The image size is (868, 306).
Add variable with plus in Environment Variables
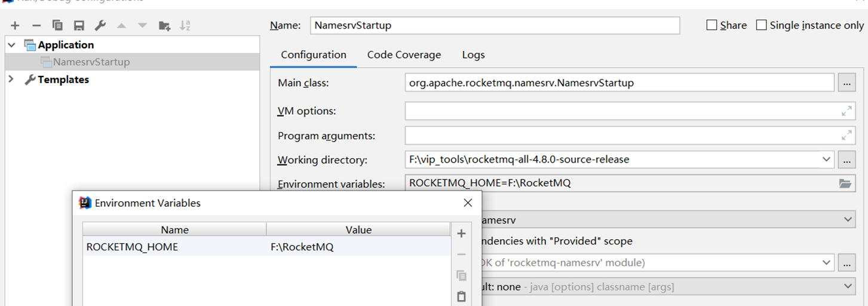[461, 234]
